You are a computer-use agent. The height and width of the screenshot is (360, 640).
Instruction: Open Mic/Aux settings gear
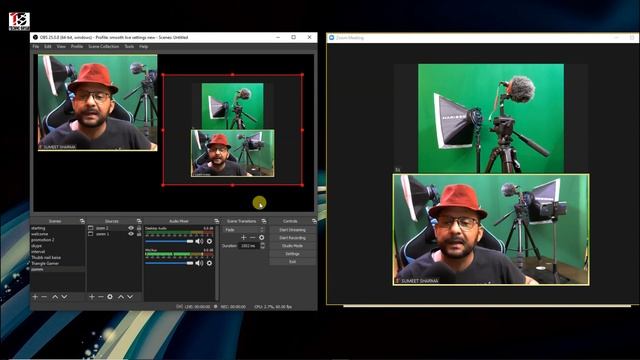[209, 263]
